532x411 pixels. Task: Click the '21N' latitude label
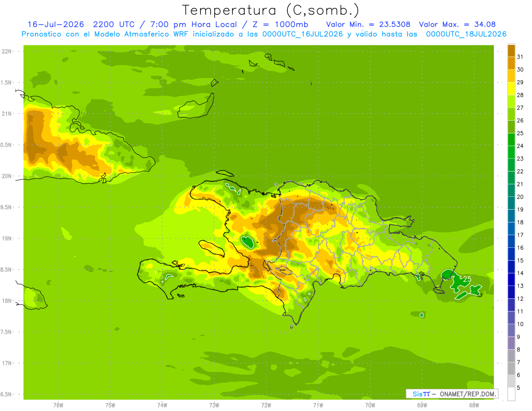click(x=7, y=114)
